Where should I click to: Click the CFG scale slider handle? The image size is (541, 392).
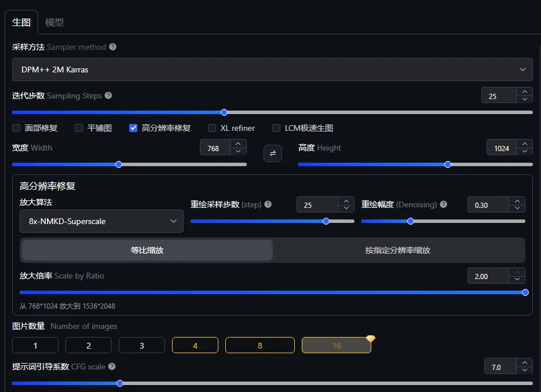pyautogui.click(x=120, y=383)
